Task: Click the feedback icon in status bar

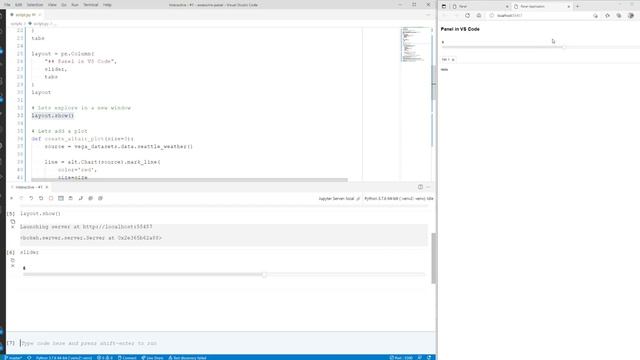Action: (x=420, y=358)
